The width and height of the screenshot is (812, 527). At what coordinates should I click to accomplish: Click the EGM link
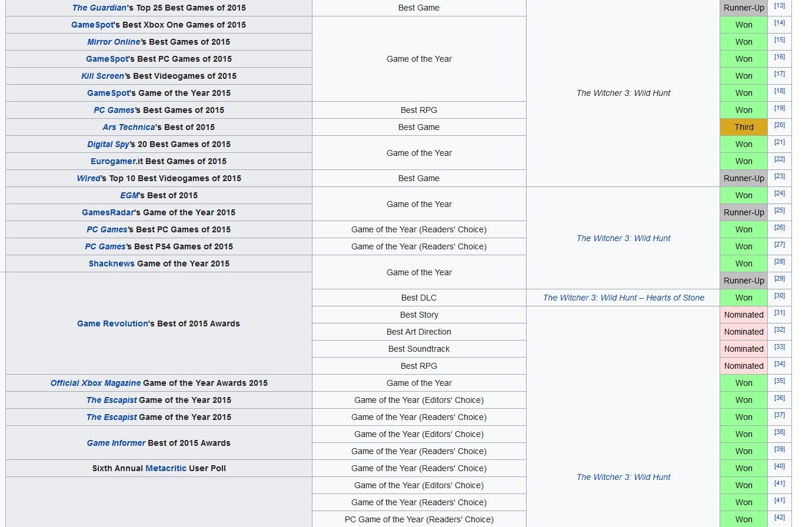point(129,195)
